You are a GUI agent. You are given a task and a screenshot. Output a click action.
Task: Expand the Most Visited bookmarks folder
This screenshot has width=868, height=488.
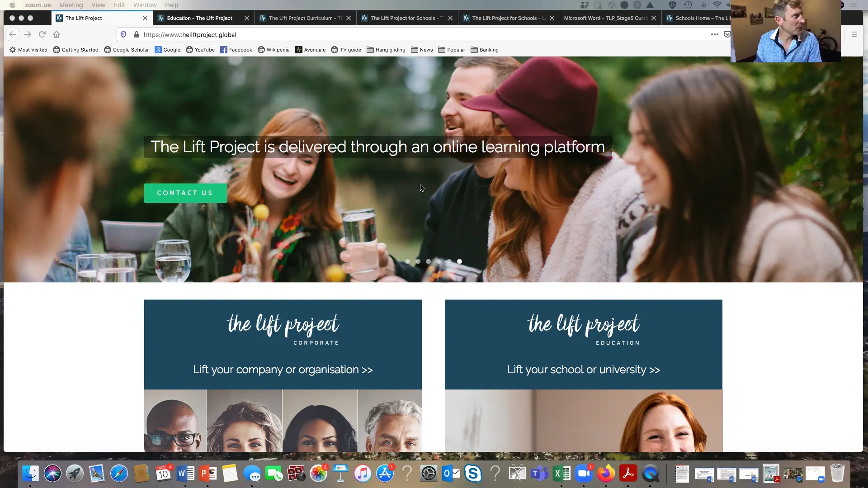click(x=28, y=50)
